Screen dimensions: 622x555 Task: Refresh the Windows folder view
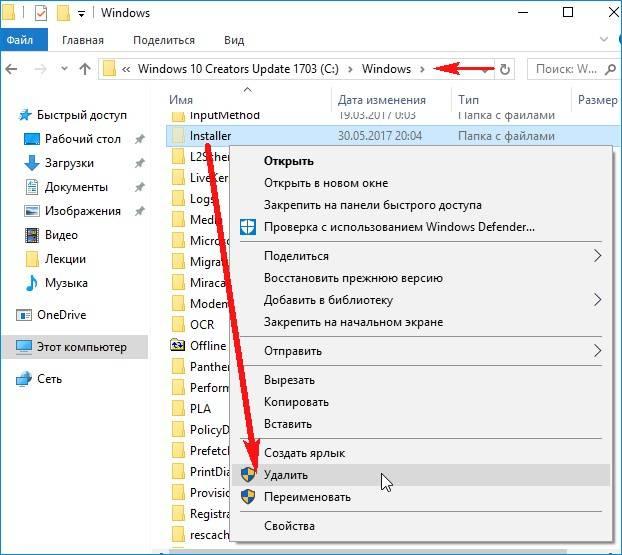[505, 69]
